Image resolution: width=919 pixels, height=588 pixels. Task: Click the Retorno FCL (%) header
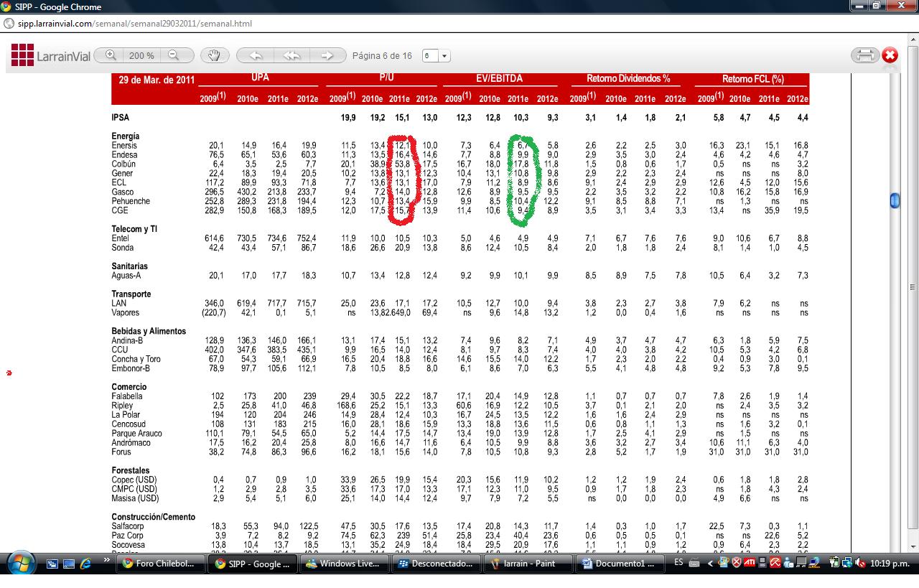(x=753, y=79)
